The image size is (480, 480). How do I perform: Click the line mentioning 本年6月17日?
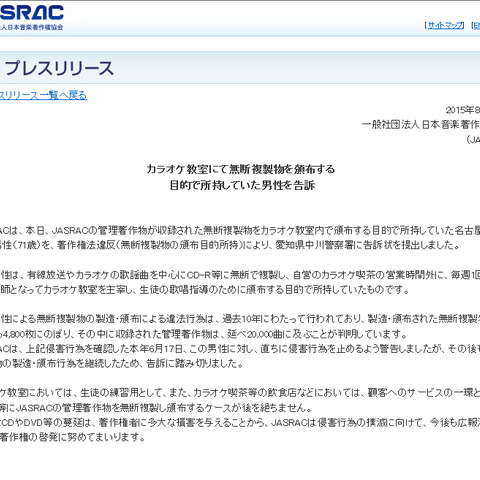(x=240, y=348)
